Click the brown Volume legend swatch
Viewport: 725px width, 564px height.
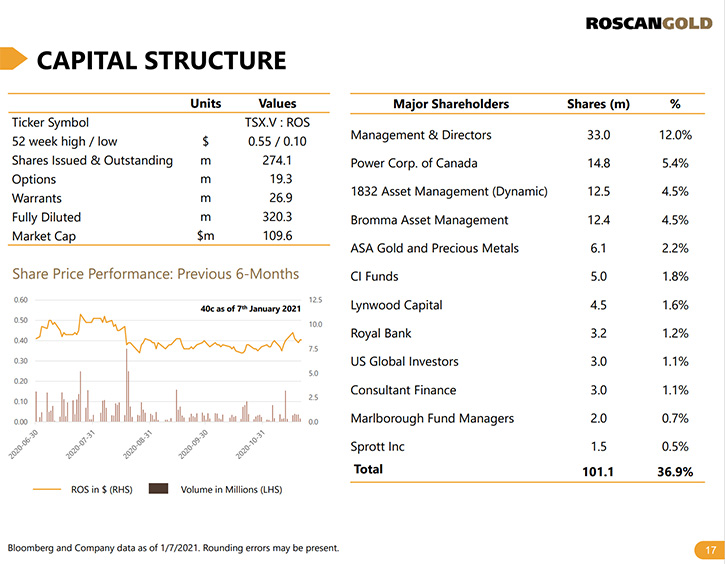(x=158, y=489)
